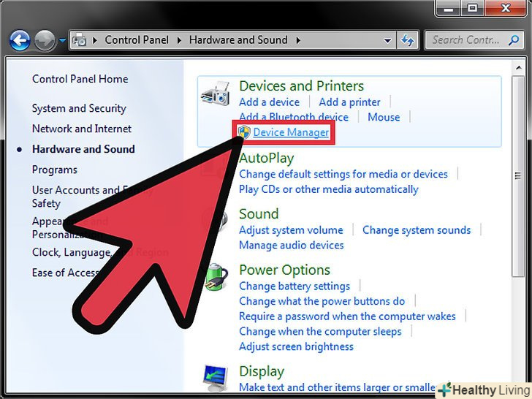Viewport: 532px width, 399px height.
Task: Open Mouse settings link
Action: (x=384, y=118)
